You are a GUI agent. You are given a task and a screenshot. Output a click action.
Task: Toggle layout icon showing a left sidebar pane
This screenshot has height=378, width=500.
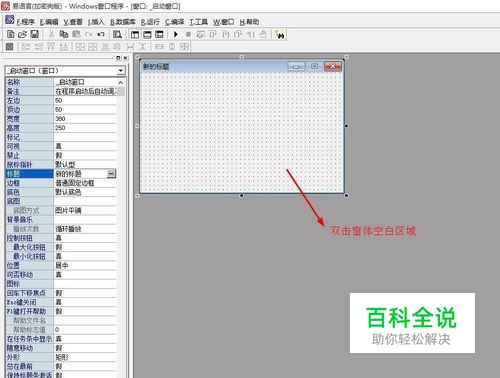tap(135, 34)
